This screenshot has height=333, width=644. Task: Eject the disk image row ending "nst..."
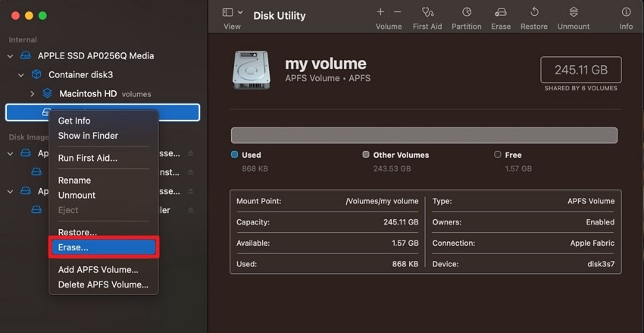tap(191, 172)
